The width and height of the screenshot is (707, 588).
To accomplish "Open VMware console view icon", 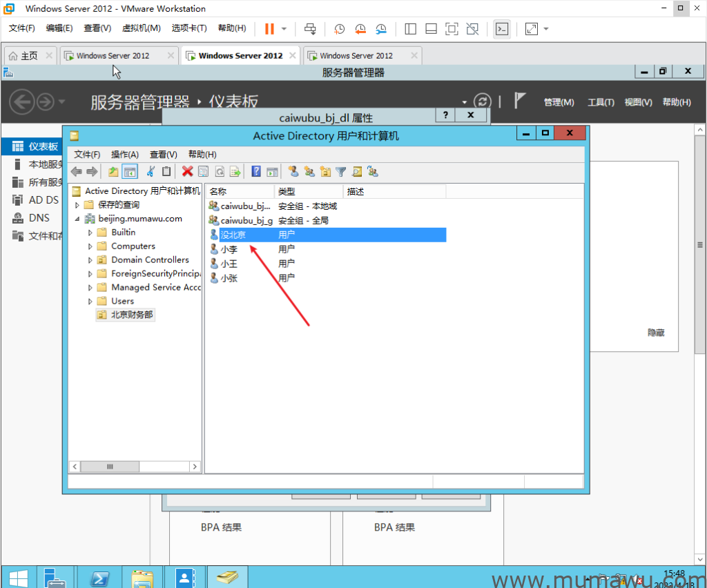I will (x=502, y=29).
